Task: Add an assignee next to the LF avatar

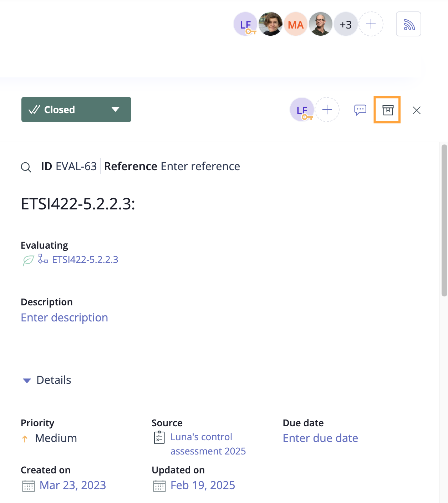Action: point(327,110)
